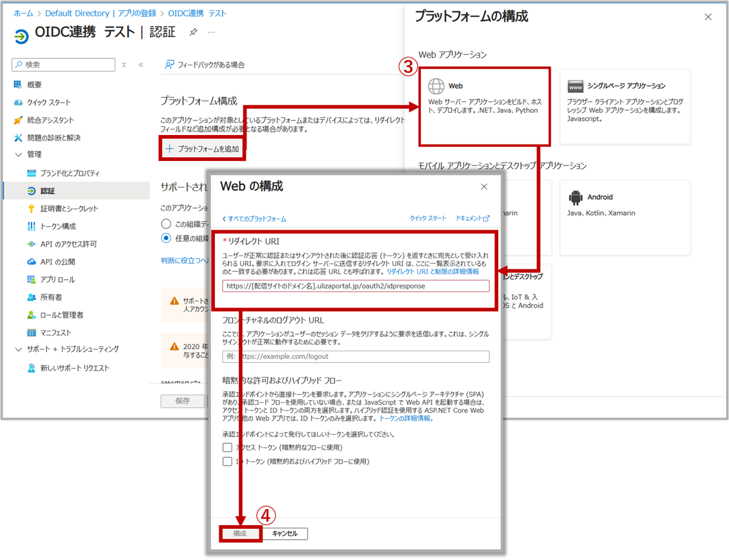Screen dimensions: 729x560
Task: Click the リダイレクト URI input field
Action: [x=356, y=286]
